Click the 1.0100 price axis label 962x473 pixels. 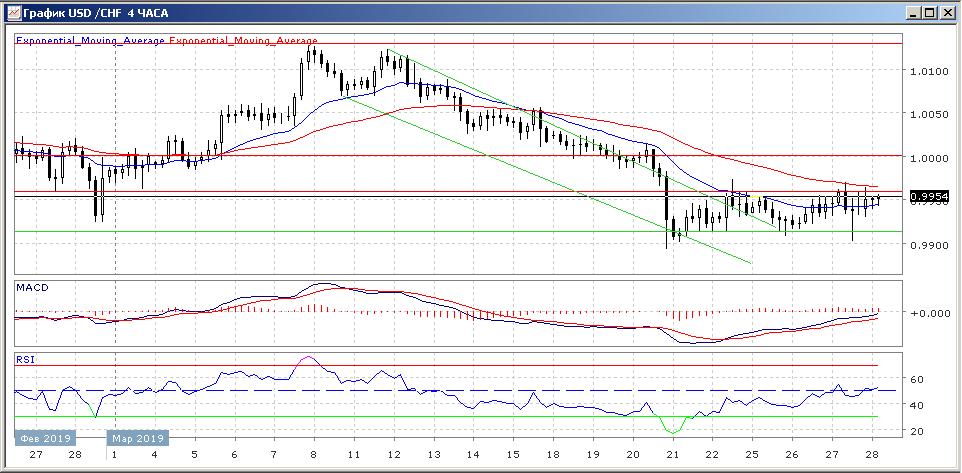coord(928,71)
